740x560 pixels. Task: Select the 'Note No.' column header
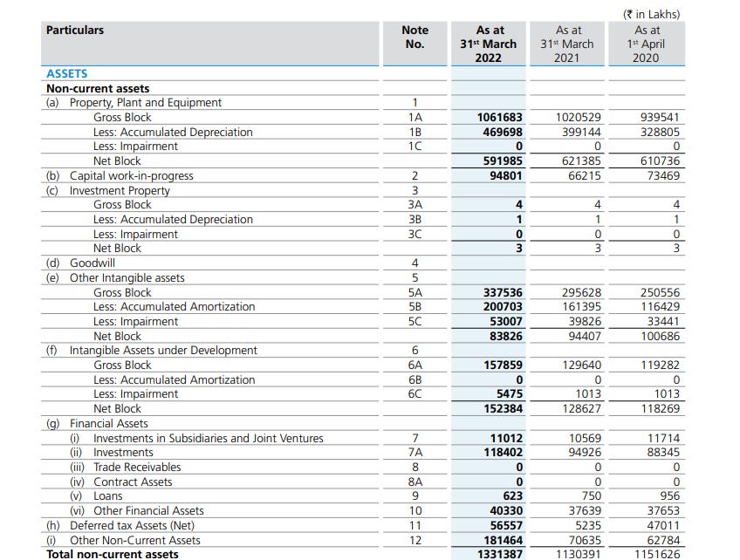tap(415, 37)
